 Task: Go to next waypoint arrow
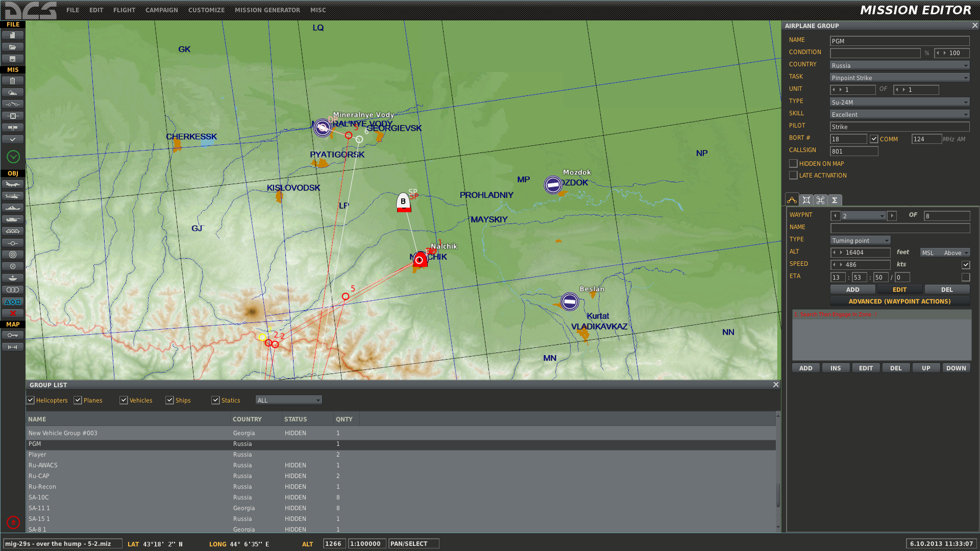pyautogui.click(x=892, y=216)
